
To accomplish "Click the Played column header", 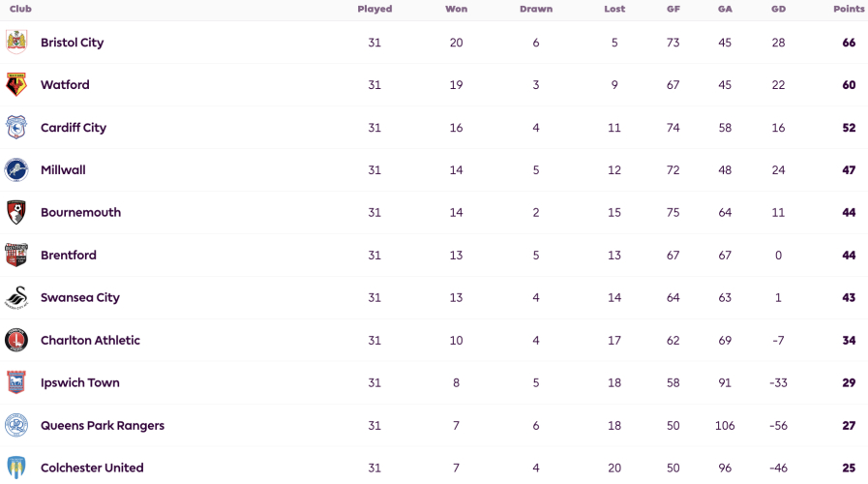I will [374, 9].
